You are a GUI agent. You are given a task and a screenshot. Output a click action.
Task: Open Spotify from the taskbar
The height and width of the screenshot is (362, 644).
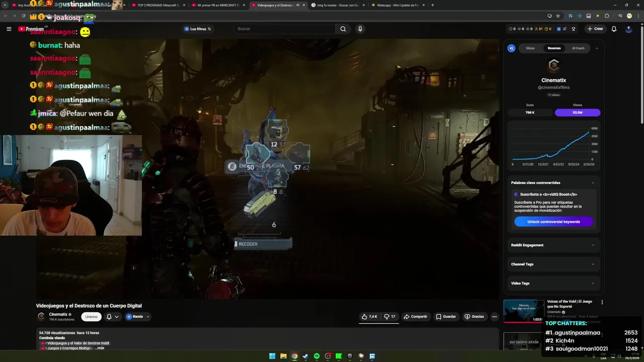[x=316, y=356]
